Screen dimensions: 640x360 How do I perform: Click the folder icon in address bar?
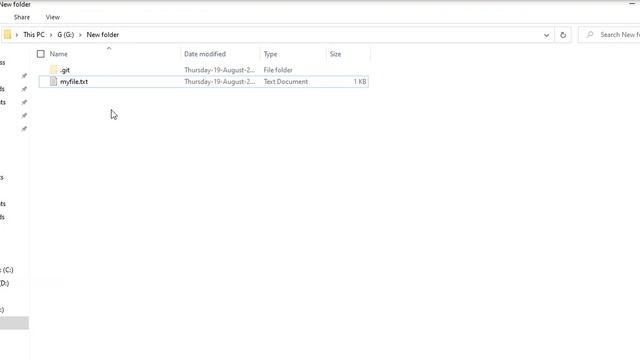7,35
